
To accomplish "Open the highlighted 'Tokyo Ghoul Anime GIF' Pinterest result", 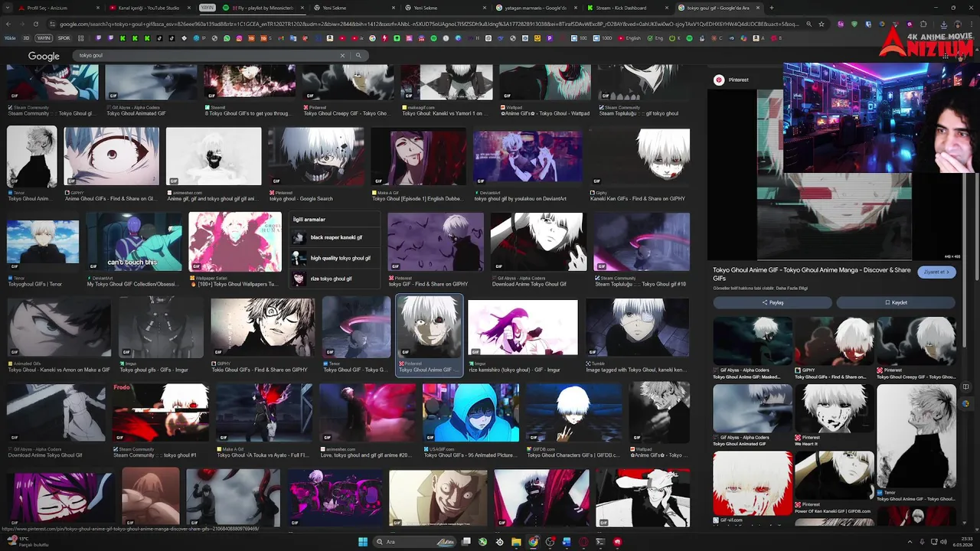I will pyautogui.click(x=430, y=335).
